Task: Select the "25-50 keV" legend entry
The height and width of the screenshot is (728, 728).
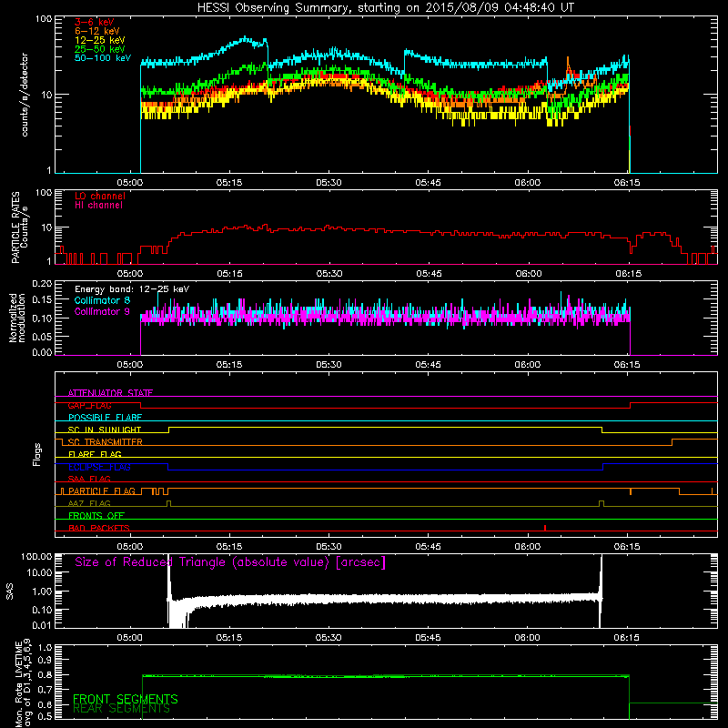Action: 100,49
